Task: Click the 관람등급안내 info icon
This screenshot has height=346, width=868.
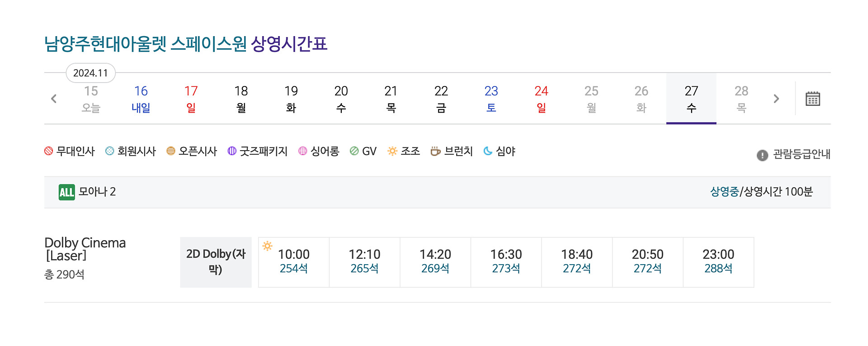Action: tap(762, 155)
